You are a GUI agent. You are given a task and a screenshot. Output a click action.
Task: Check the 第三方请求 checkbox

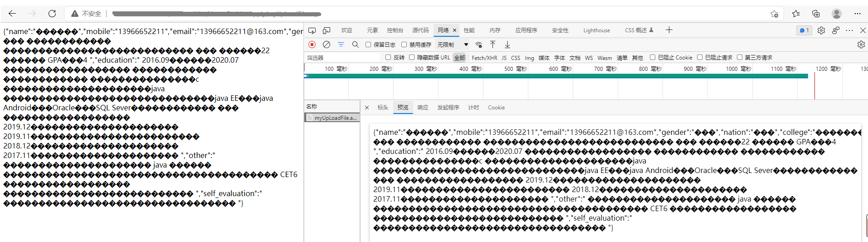tap(740, 57)
